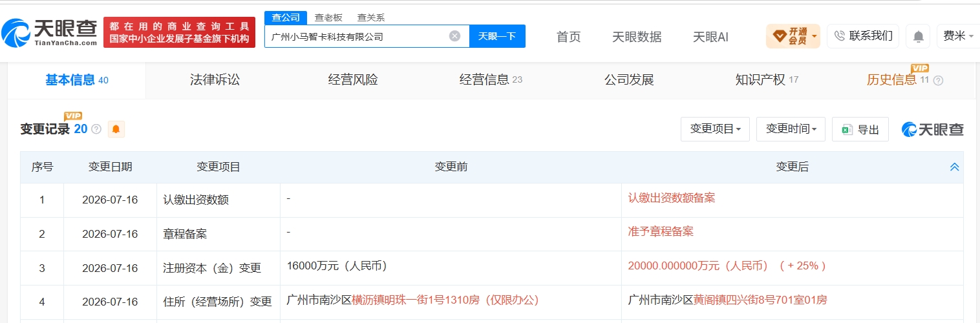Click the TianYanCha watermark logo beside 导出
980x323 pixels.
(x=932, y=129)
